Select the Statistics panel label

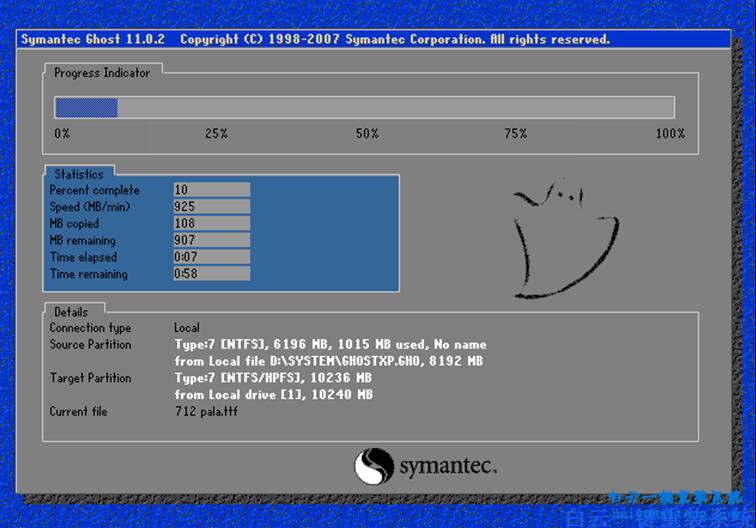coord(79,174)
